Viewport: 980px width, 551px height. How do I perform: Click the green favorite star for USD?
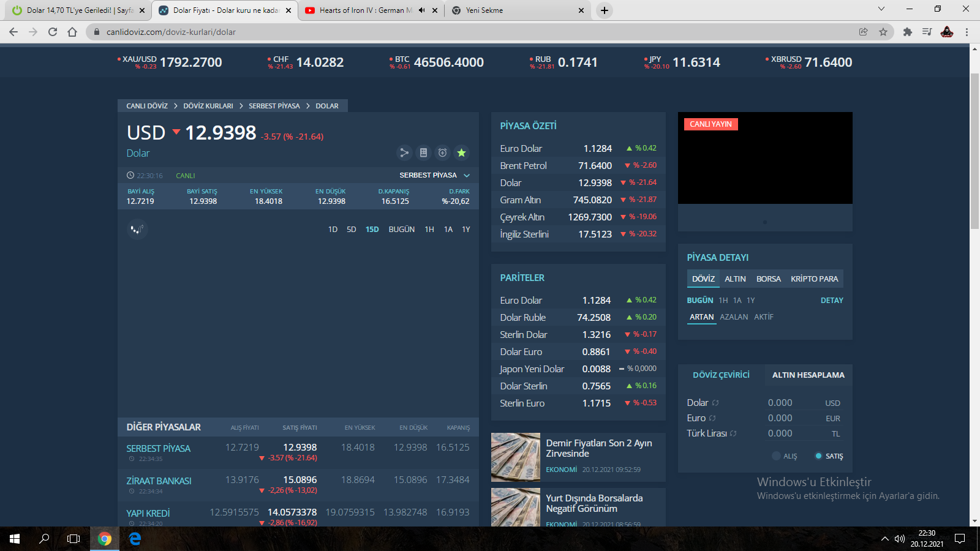click(x=462, y=153)
